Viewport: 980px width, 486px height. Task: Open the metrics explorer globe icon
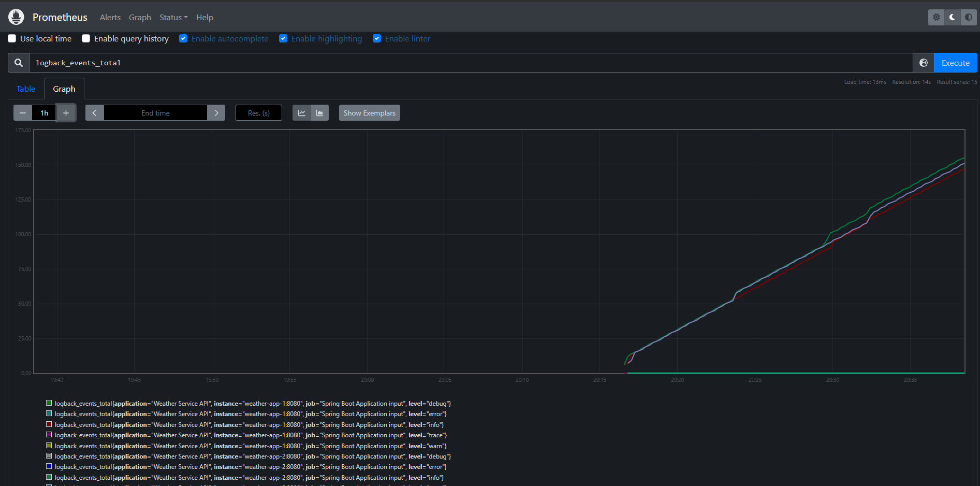click(x=923, y=63)
